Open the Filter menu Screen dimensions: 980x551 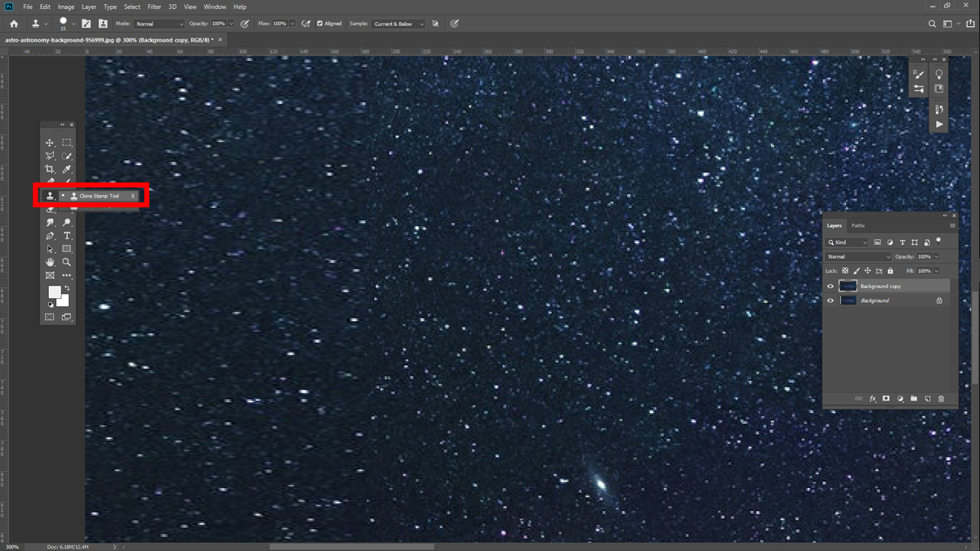(154, 7)
